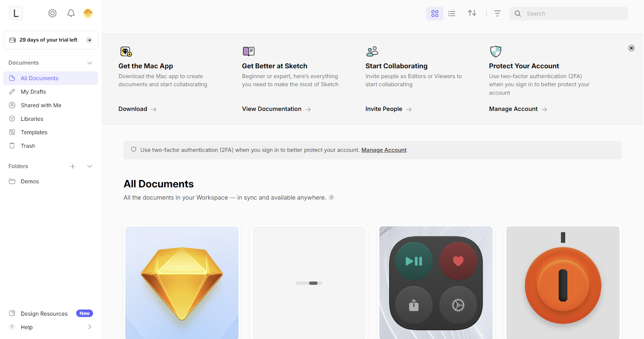Add a new folder with plus icon
This screenshot has height=339, width=644.
72,166
